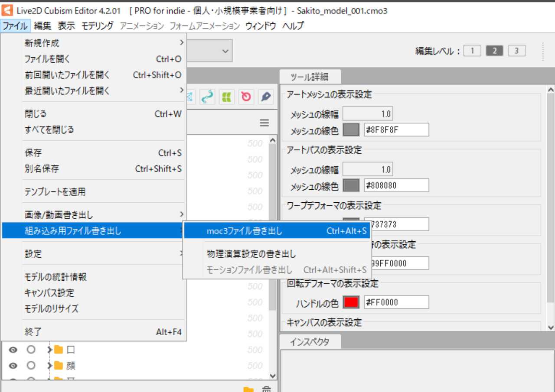Open the combo box dropdown under the menu bar
Image resolution: width=555 pixels, height=392 pixels.
225,51
